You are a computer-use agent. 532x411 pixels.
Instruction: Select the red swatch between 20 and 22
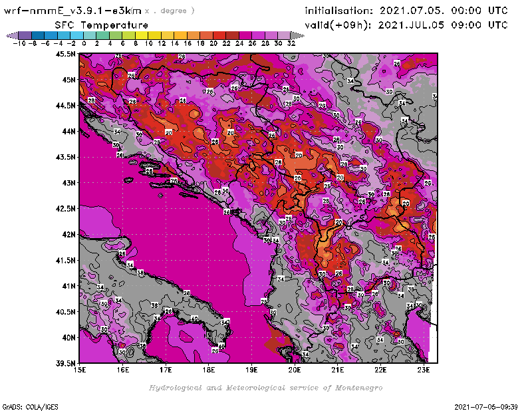click(x=219, y=35)
